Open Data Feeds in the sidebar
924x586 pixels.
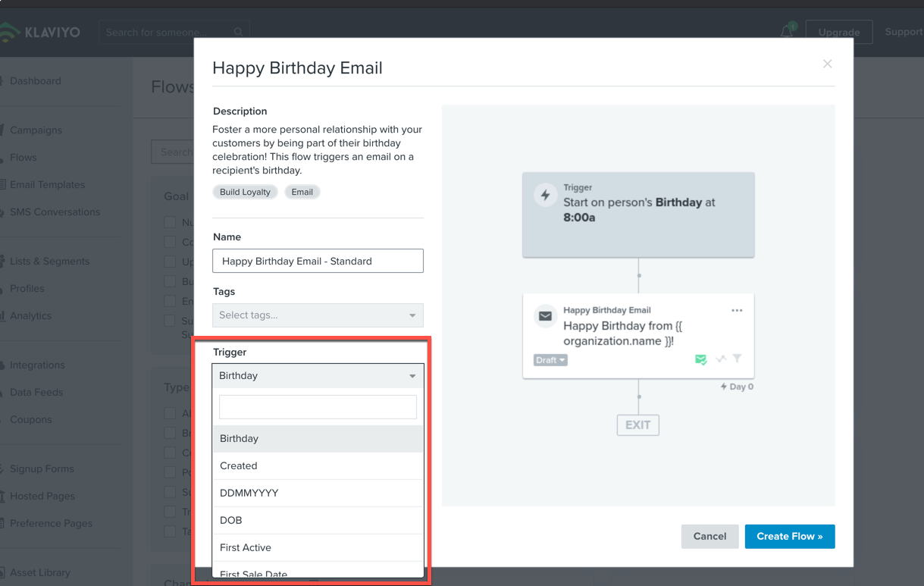pos(36,393)
